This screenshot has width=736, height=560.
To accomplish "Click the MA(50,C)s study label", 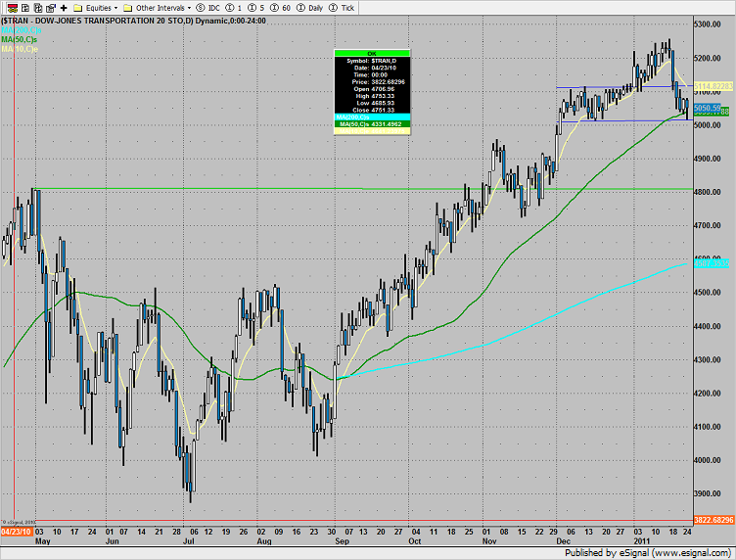I will pos(20,39).
